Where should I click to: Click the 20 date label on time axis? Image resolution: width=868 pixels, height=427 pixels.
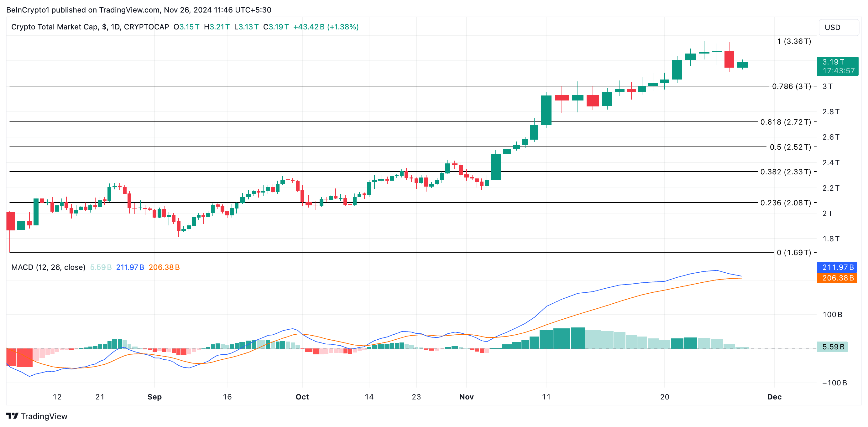coord(665,397)
